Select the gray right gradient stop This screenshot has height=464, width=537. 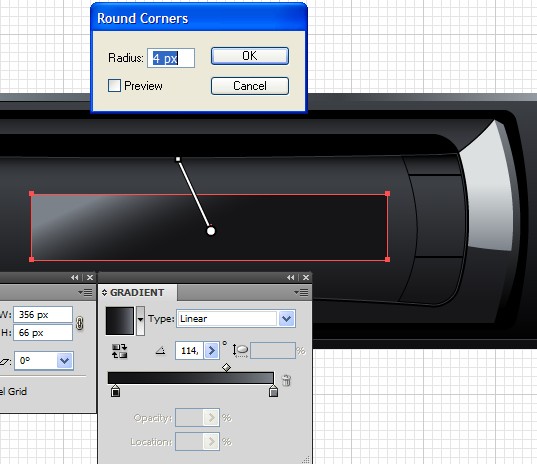pos(273,391)
